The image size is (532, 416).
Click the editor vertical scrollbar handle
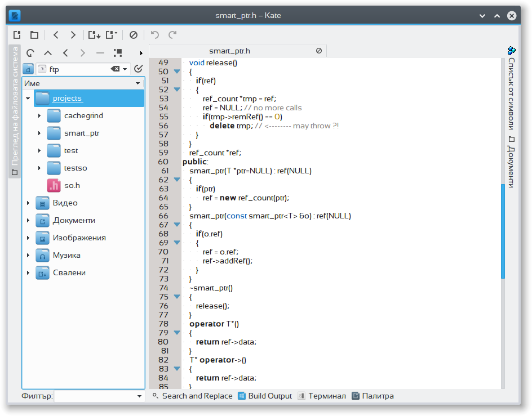[503, 231]
